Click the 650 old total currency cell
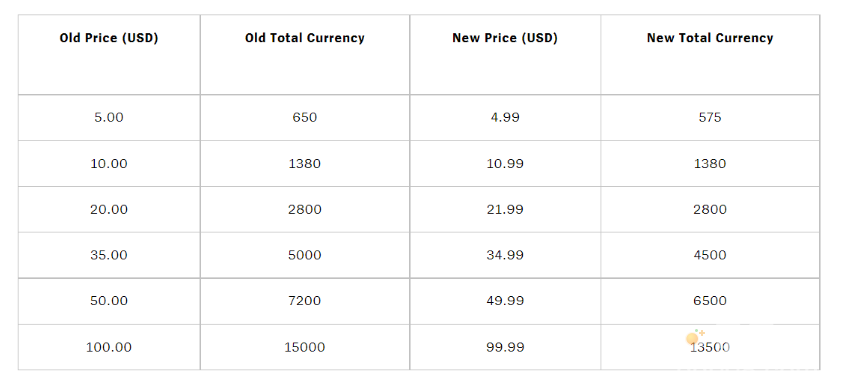The height and width of the screenshot is (392, 851). point(304,118)
